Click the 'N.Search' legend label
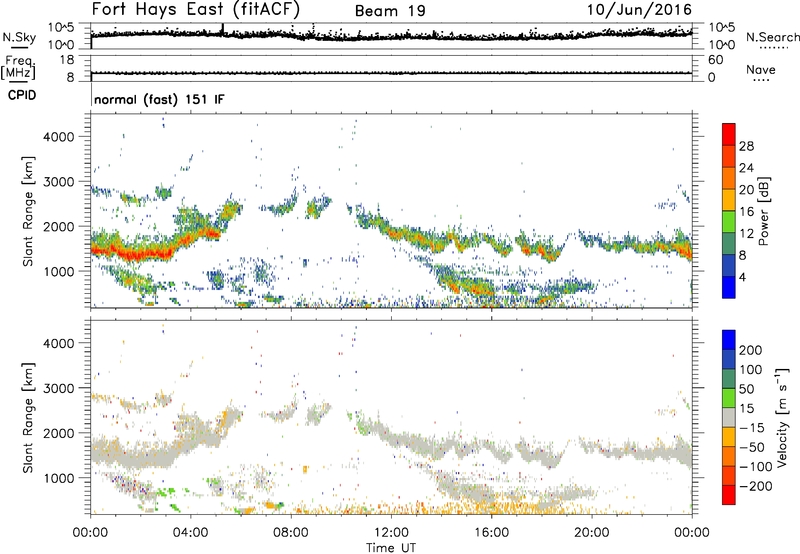 772,37
